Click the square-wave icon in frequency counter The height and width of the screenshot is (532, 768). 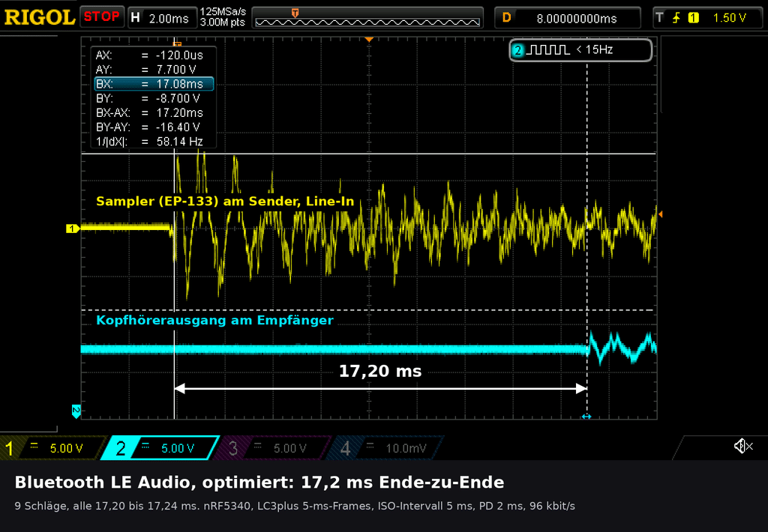(548, 49)
